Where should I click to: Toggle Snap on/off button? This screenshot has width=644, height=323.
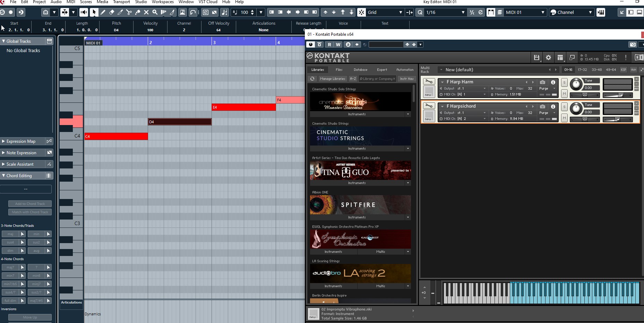coord(361,12)
